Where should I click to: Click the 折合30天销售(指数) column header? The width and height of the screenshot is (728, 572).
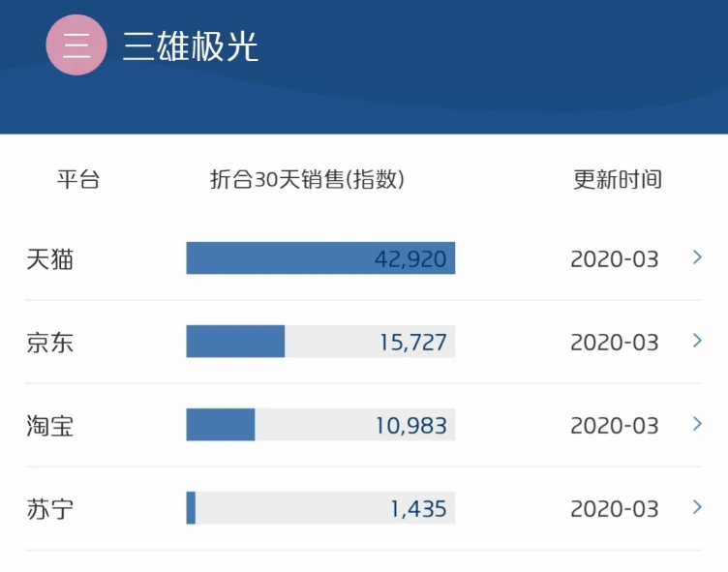307,179
